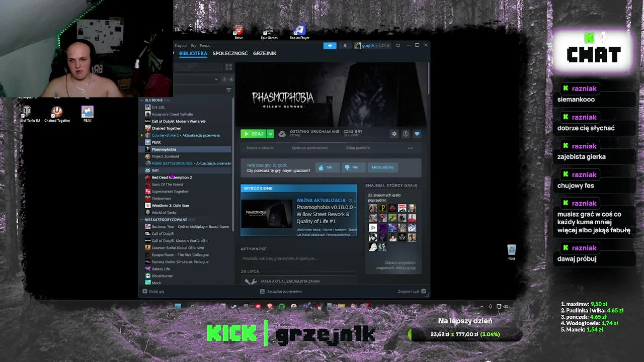Screen dimensions: 644x362
Task: Open Spotify from the taskbar
Action: click(x=282, y=306)
